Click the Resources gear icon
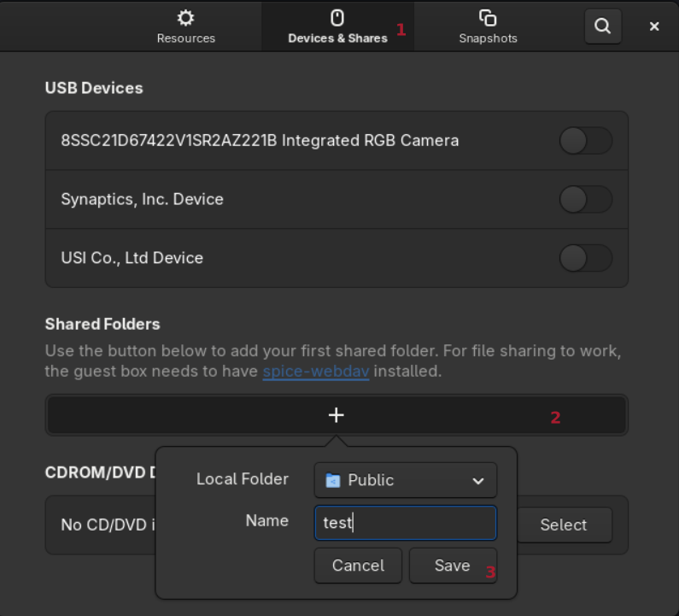The width and height of the screenshot is (679, 616). (x=185, y=18)
